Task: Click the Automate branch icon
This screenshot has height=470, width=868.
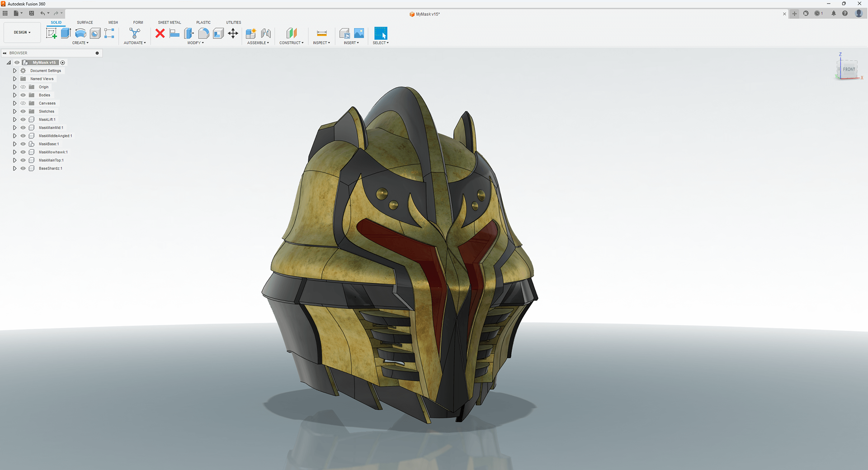Action: (135, 33)
